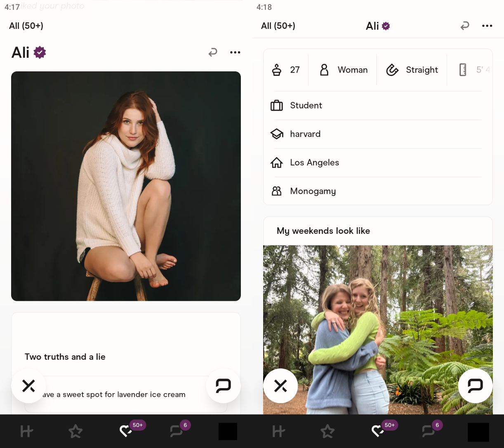Open profile thumbnail tab on left screen

click(228, 431)
